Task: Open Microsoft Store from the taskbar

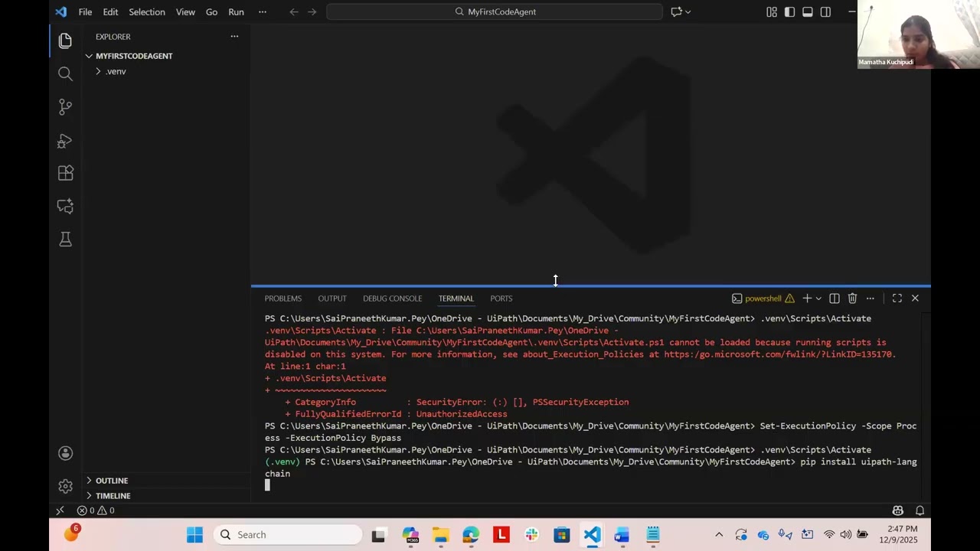Action: pos(562,535)
